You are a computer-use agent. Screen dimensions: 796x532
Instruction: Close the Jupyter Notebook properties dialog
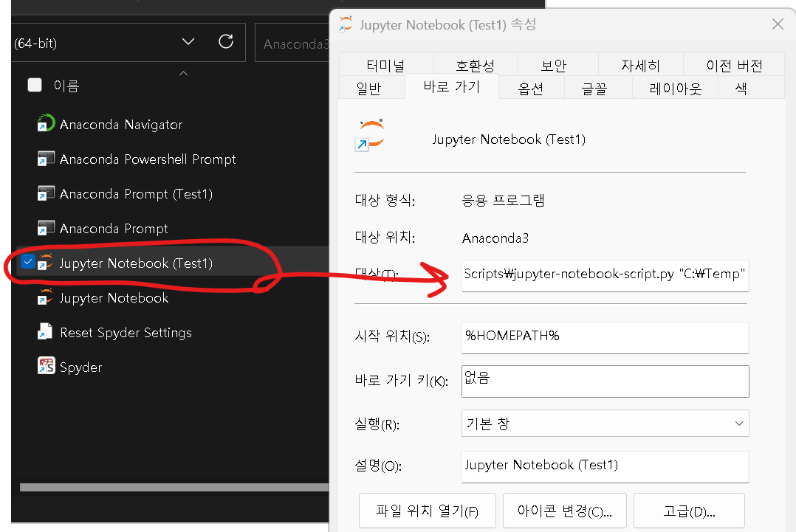pos(778,24)
